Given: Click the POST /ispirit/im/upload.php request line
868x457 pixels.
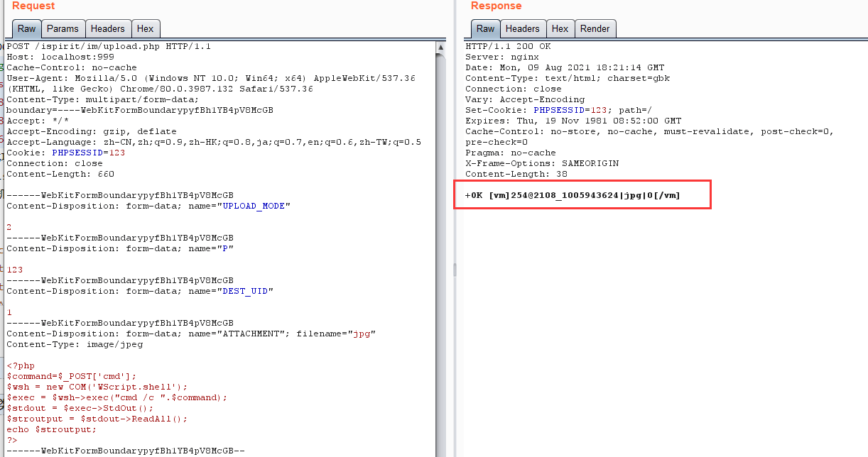Looking at the screenshot, I should (x=109, y=46).
